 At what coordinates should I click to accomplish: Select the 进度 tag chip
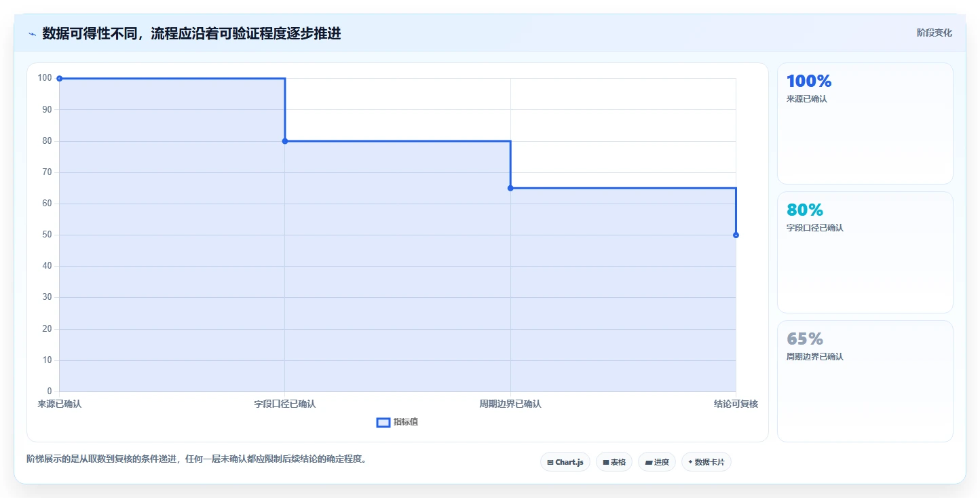point(657,462)
